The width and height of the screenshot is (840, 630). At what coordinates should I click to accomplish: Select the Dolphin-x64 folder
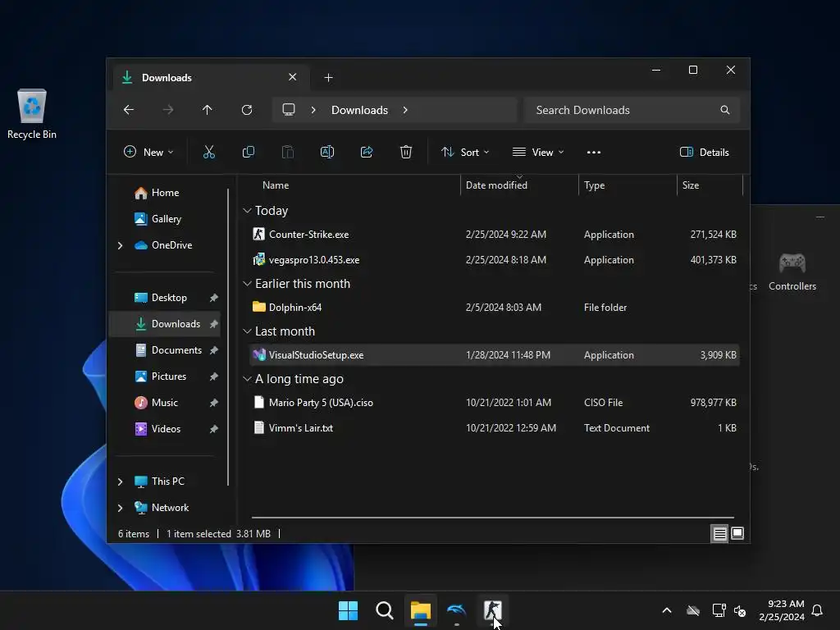[x=495, y=308]
